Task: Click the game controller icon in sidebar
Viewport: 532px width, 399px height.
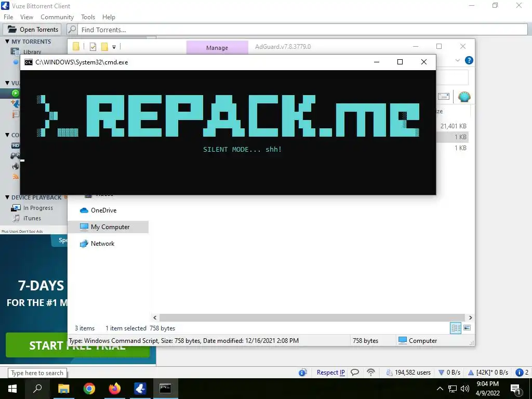Action: pos(16,156)
